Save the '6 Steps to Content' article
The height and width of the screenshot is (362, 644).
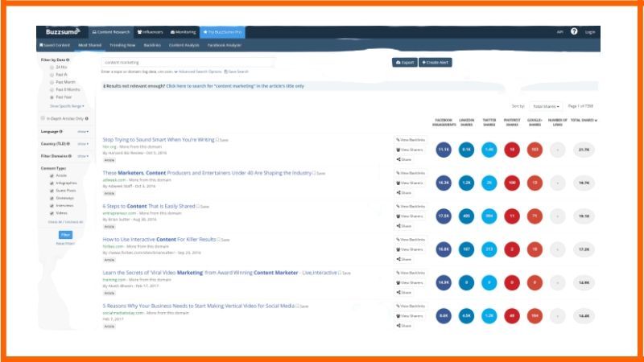203,207
